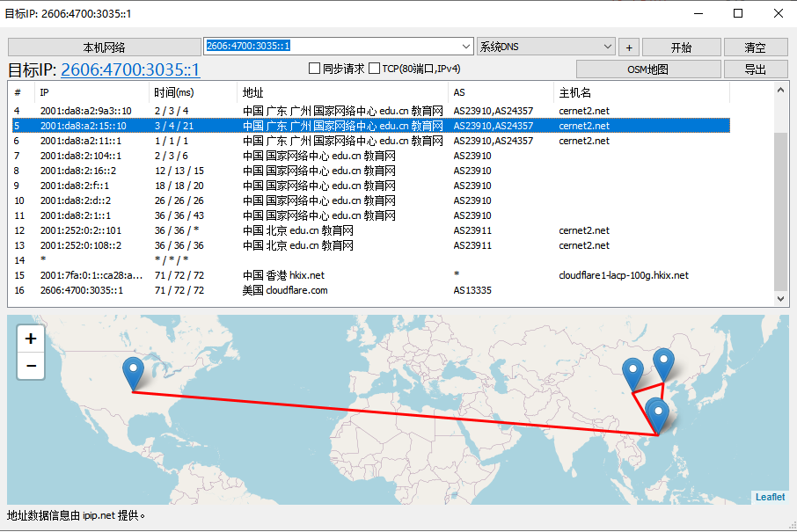This screenshot has height=532, width=797.
Task: Click the map zoom out minus button
Action: pos(31,366)
